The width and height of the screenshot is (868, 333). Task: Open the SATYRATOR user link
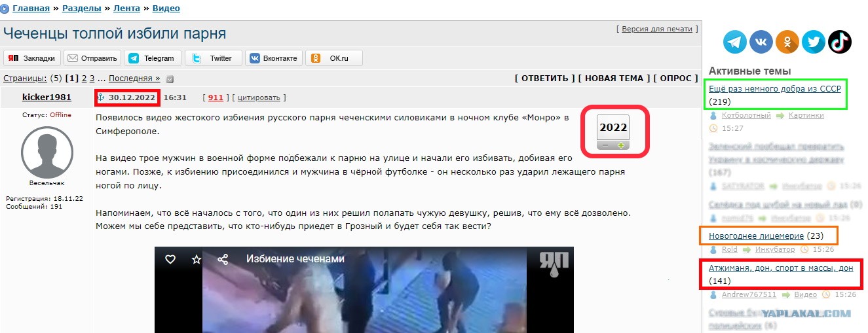point(743,185)
